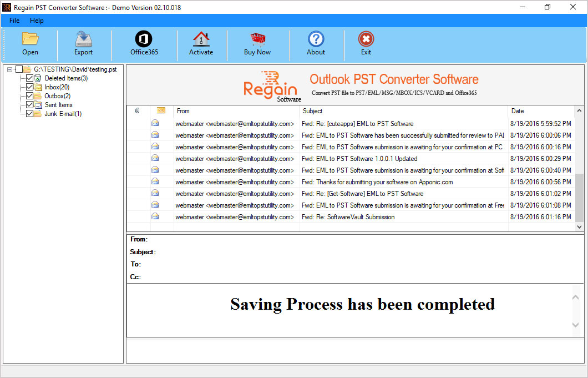Open the Help menu
Image resolution: width=588 pixels, height=378 pixels.
37,21
